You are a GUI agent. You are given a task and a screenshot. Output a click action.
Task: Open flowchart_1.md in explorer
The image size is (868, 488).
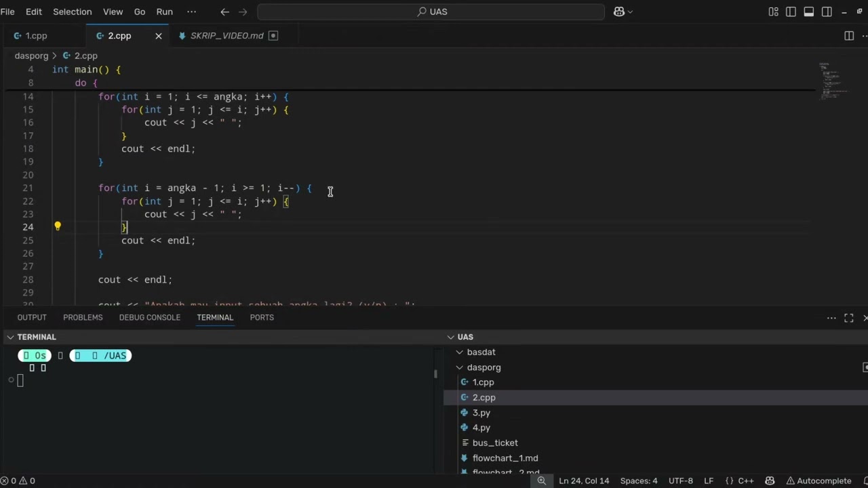pos(656,458)
